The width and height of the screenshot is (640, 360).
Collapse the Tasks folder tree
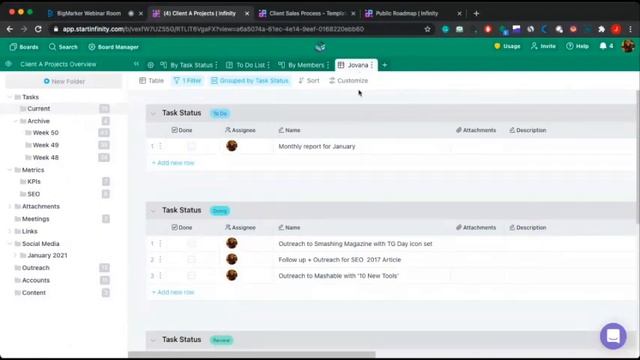(x=10, y=97)
